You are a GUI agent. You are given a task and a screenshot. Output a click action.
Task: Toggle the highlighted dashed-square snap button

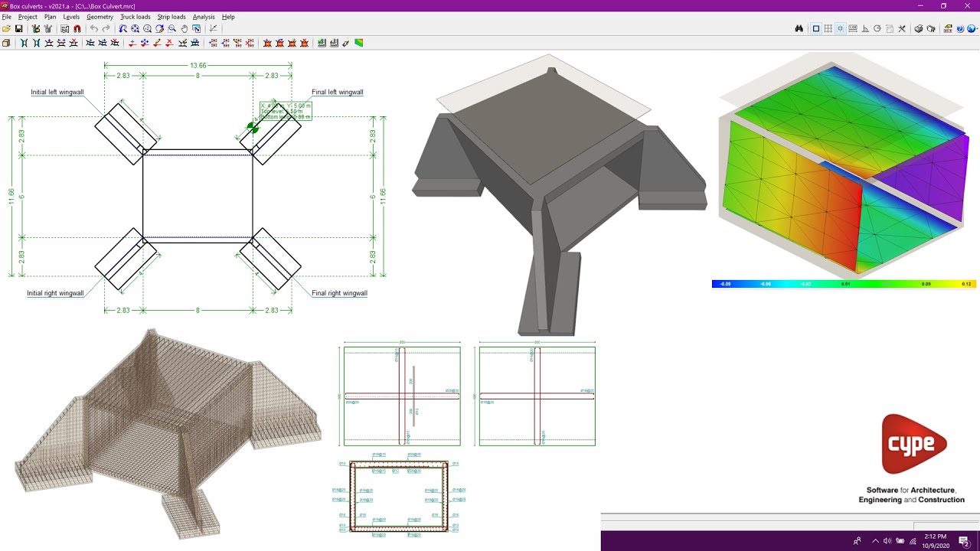click(840, 29)
